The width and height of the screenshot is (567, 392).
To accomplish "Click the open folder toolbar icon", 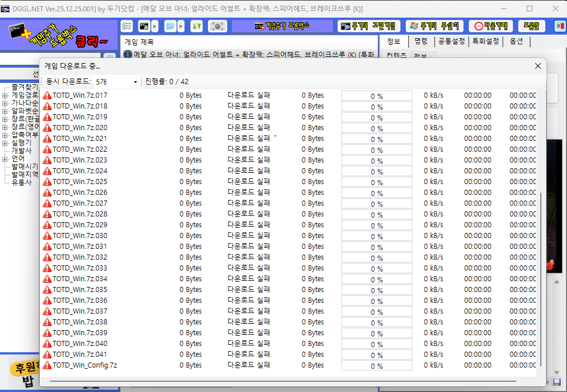I will (x=170, y=26).
